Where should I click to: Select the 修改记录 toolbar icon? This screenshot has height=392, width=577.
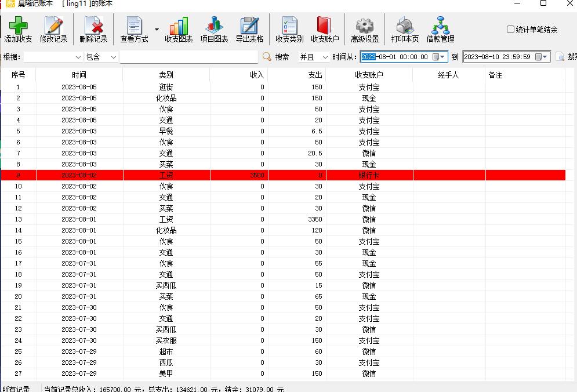(x=54, y=28)
